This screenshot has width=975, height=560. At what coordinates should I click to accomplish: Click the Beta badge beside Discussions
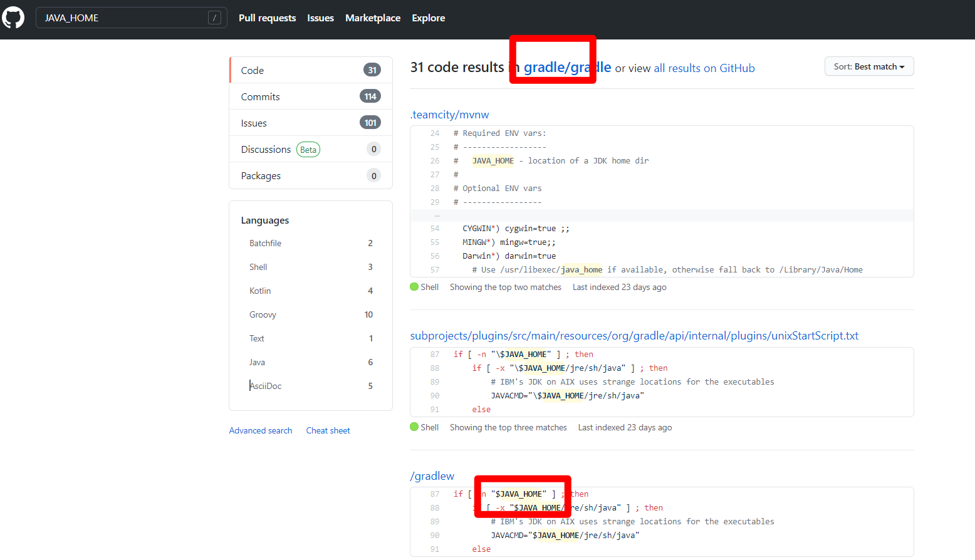click(308, 150)
